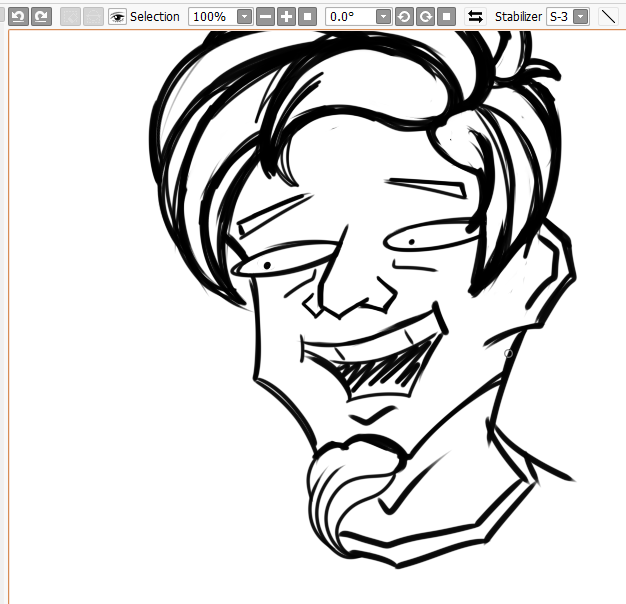626x604 pixels.
Task: Reset zoom with the square button
Action: (307, 17)
